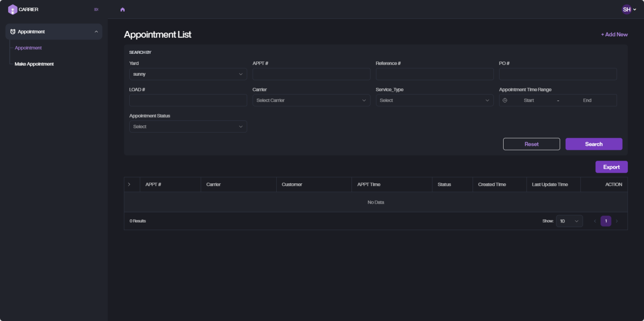This screenshot has height=321, width=644.
Task: Click the home breadcrumb icon
Action: click(123, 10)
